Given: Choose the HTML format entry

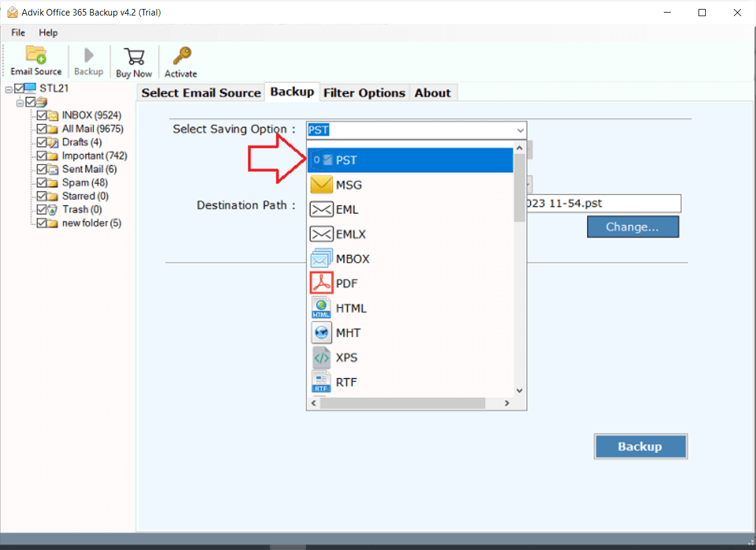Looking at the screenshot, I should tap(411, 308).
